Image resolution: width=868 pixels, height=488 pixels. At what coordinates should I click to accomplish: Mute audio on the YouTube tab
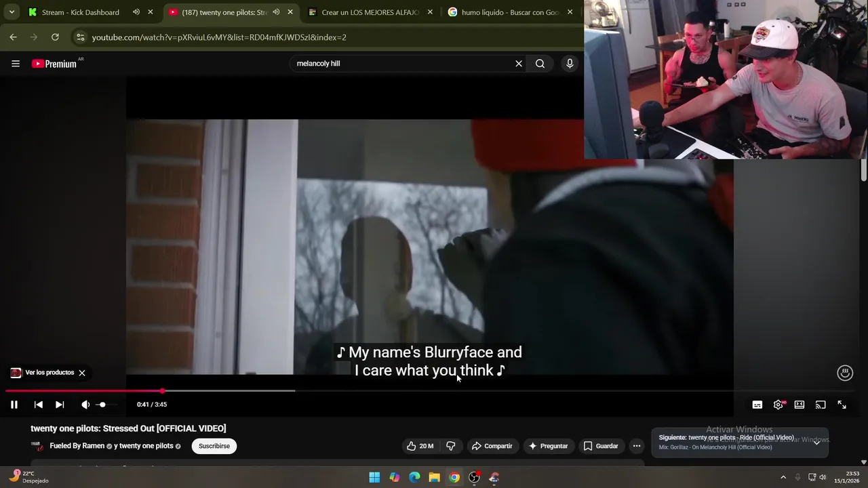pos(276,12)
